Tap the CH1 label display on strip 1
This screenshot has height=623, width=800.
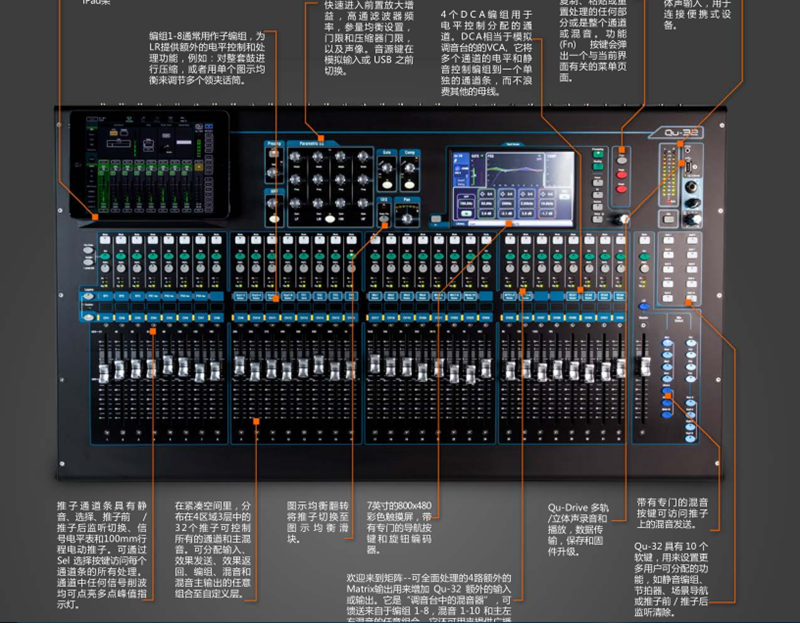(106, 317)
